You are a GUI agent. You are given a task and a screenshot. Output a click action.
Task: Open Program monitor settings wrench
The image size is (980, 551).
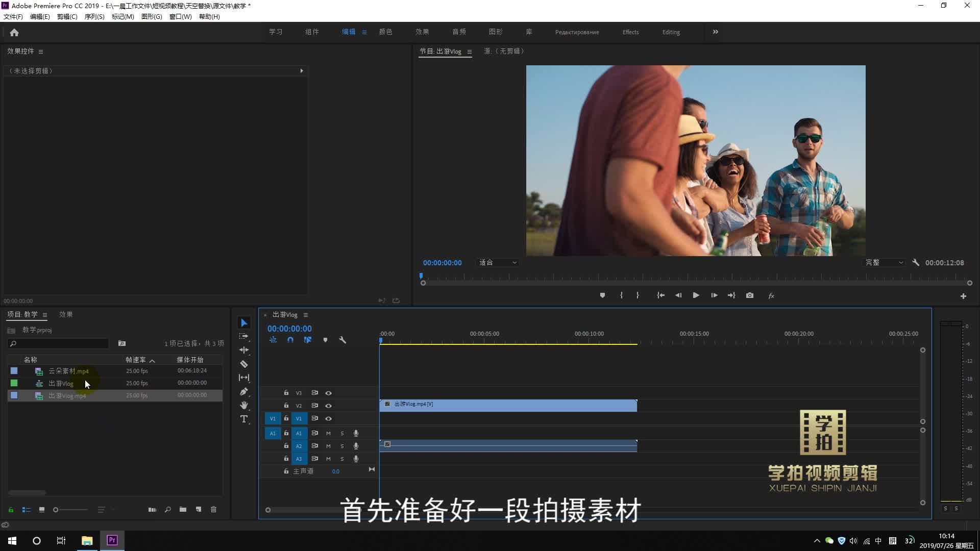(x=916, y=262)
